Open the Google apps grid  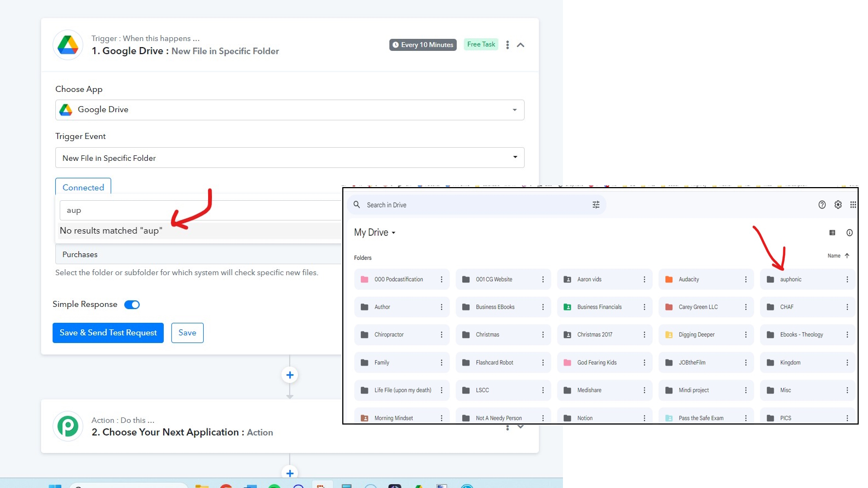[x=853, y=205]
